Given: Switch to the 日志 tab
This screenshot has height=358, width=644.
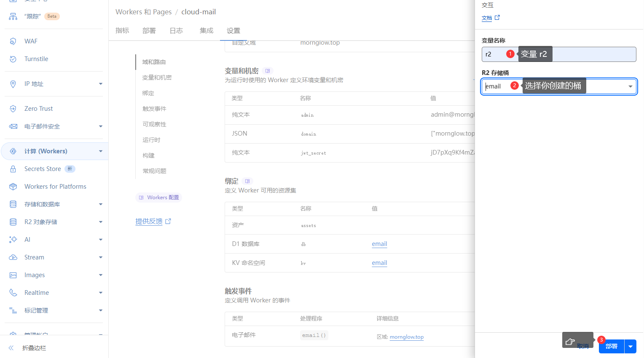Looking at the screenshot, I should point(176,31).
